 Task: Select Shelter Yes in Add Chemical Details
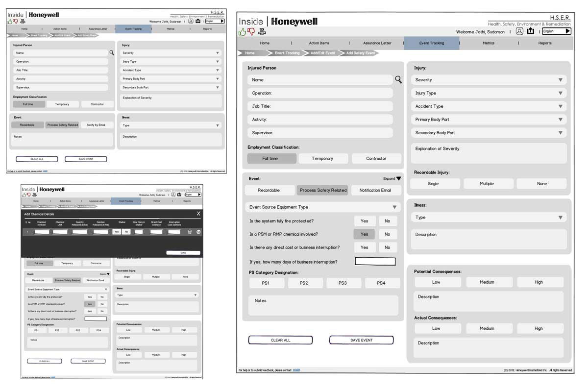tap(117, 232)
